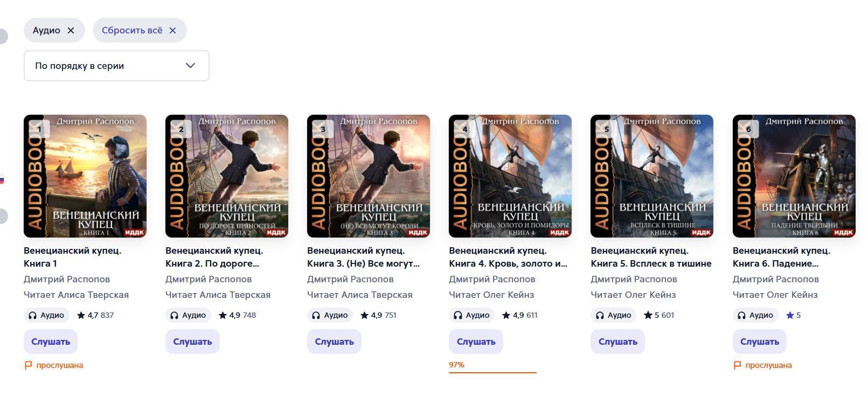The height and width of the screenshot is (411, 868).
Task: Listen to Книга 2 with Слушать button
Action: 192,342
